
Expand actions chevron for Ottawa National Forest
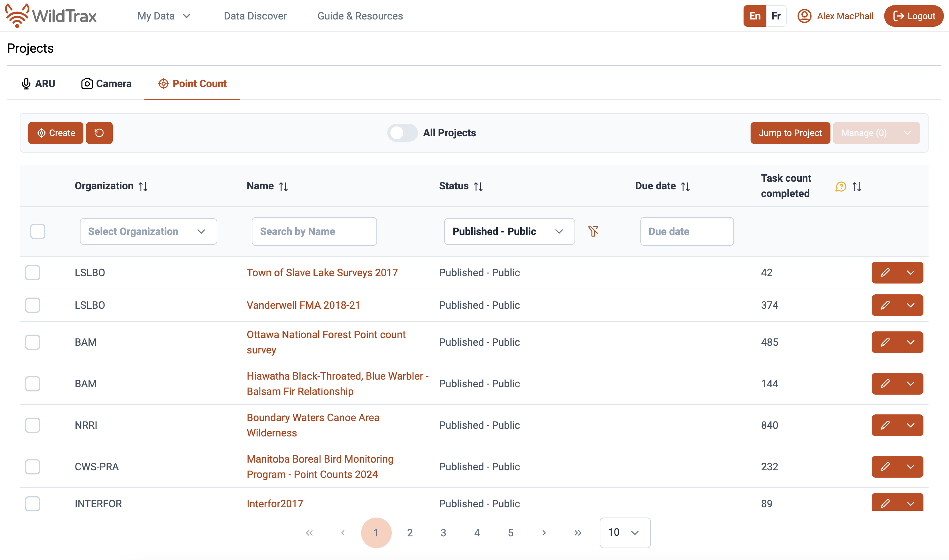tap(910, 342)
